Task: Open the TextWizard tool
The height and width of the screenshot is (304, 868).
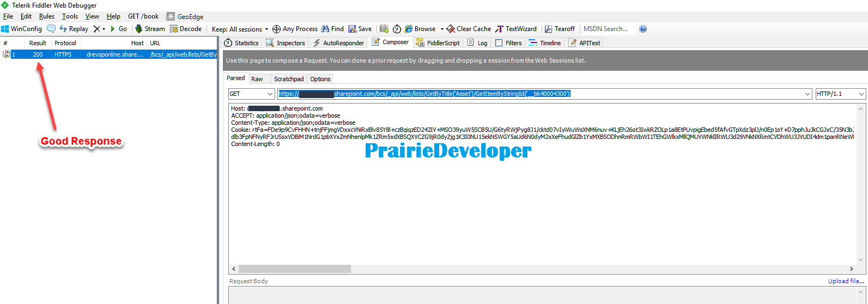Action: coord(516,29)
